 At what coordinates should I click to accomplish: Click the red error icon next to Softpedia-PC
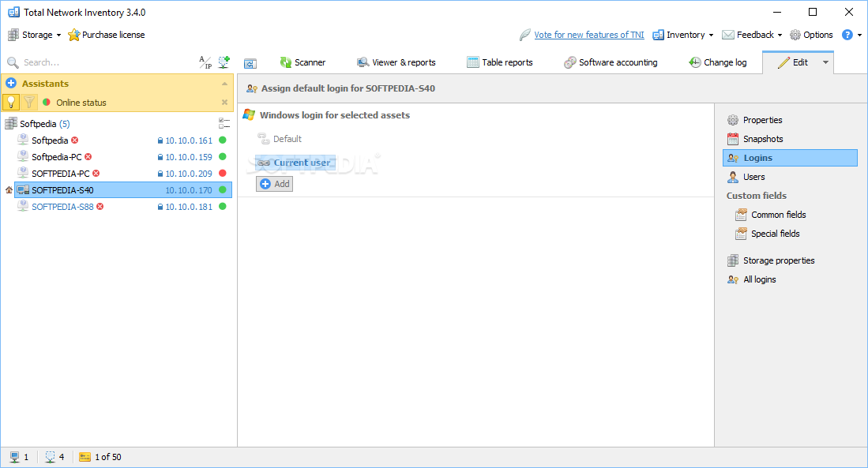pos(88,156)
